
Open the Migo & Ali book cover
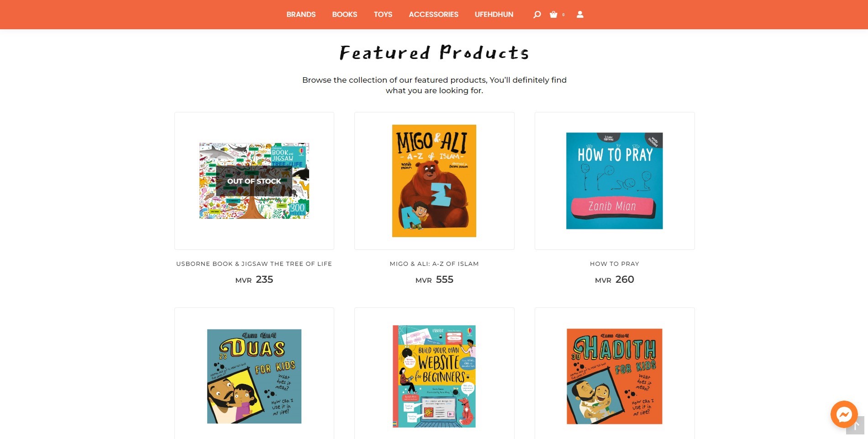coord(434,181)
